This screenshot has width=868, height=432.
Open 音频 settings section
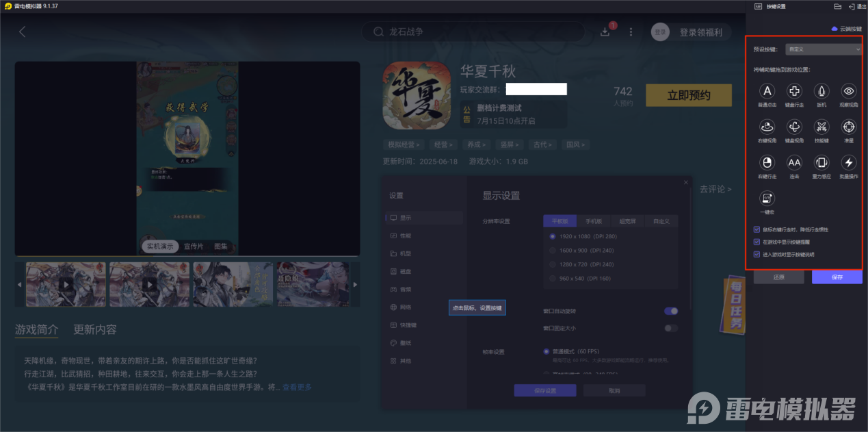pyautogui.click(x=424, y=289)
